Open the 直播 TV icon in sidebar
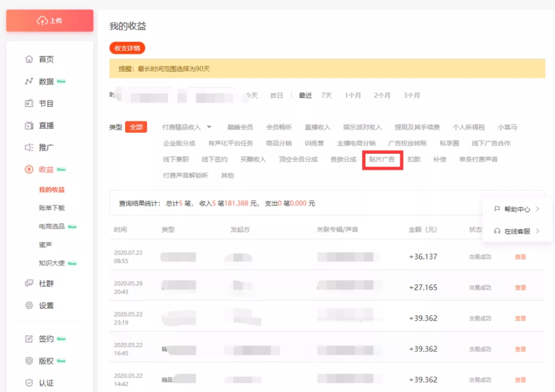Viewport: 555px width, 392px height. point(29,125)
